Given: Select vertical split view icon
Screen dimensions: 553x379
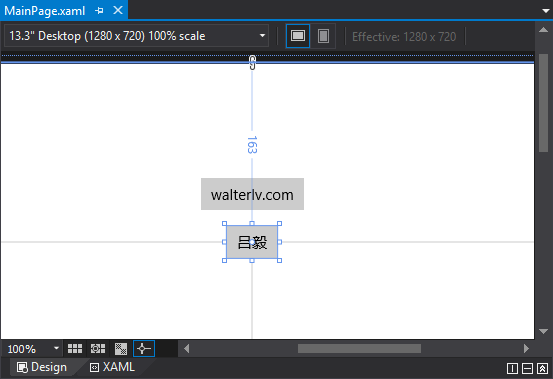Looking at the screenshot, I should click(512, 368).
